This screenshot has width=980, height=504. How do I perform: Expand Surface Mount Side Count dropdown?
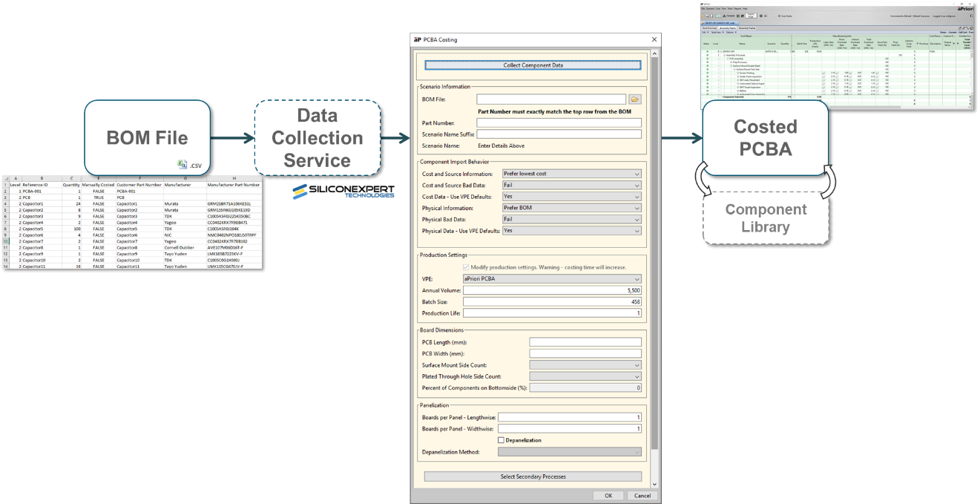click(x=585, y=364)
